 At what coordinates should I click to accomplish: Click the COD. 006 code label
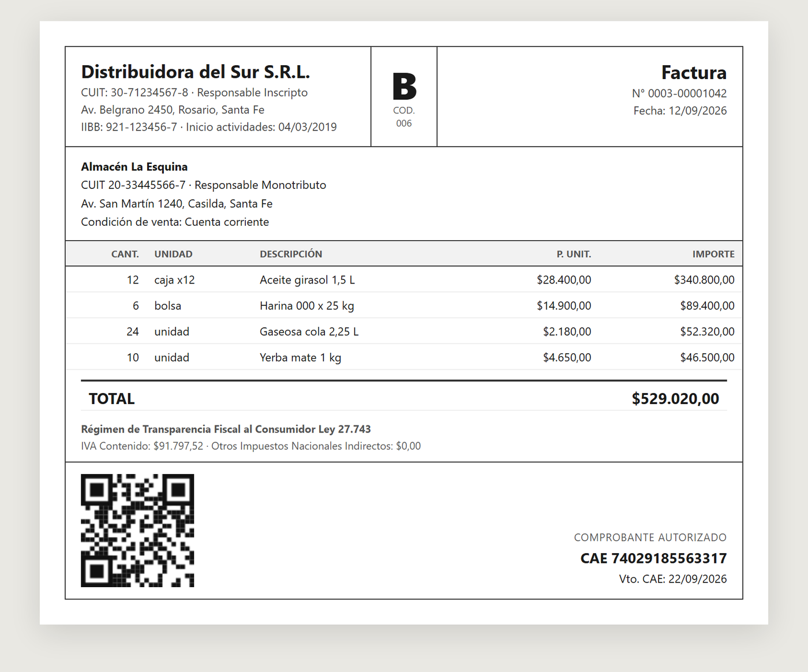404,117
